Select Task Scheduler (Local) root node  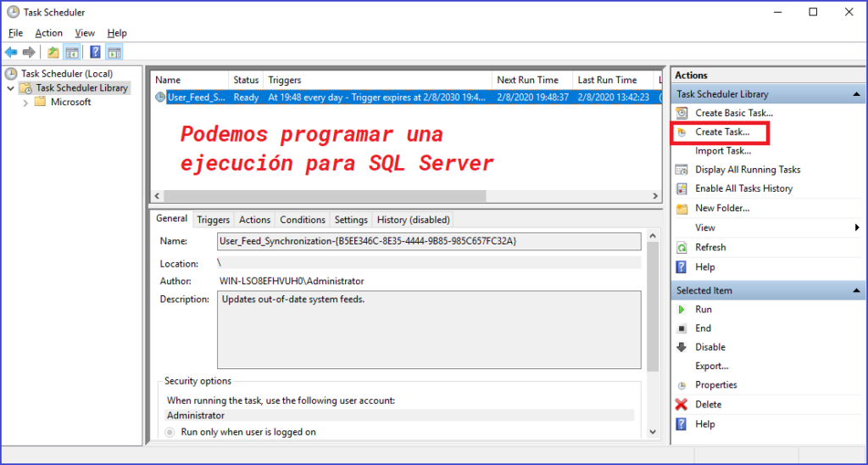[x=66, y=74]
